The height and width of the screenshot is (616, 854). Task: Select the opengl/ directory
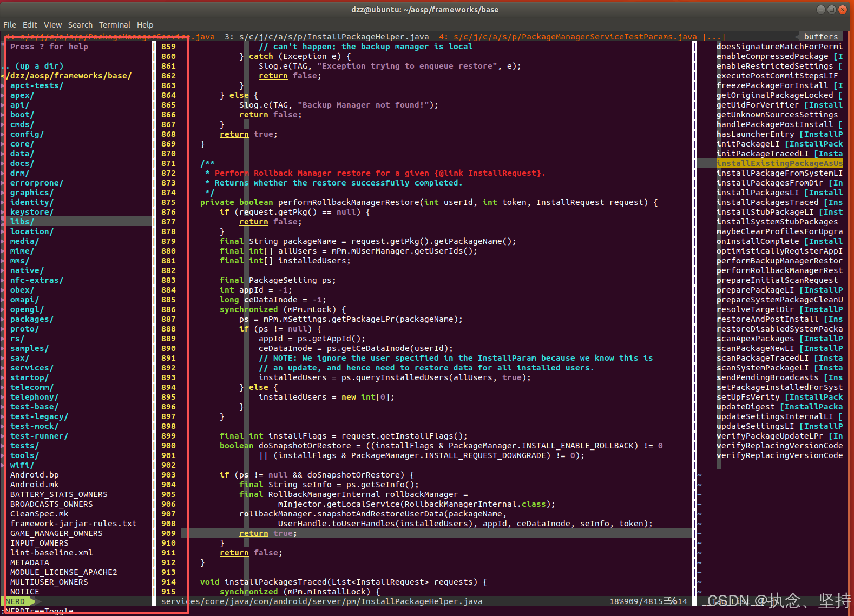pyautogui.click(x=27, y=309)
